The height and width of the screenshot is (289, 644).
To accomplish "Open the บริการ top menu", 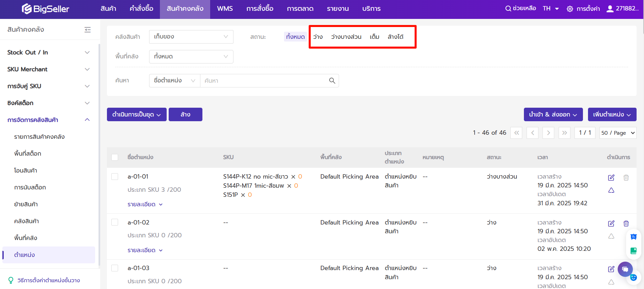I will pyautogui.click(x=371, y=9).
